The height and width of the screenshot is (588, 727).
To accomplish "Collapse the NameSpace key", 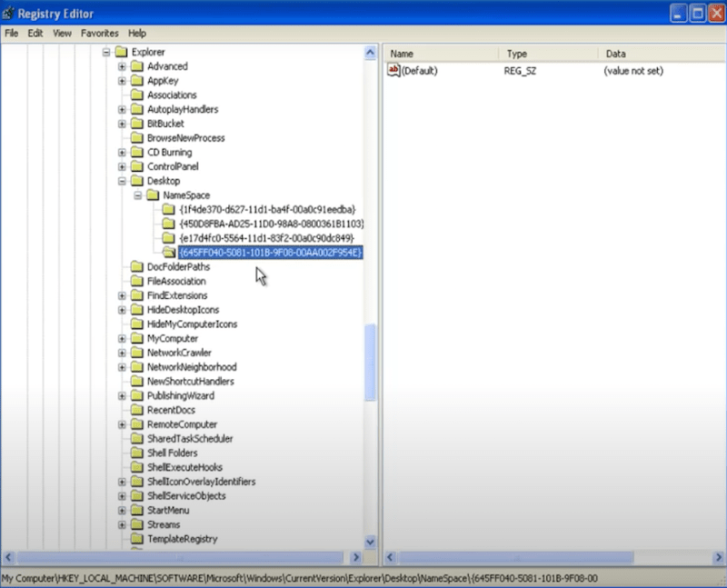I will click(138, 195).
